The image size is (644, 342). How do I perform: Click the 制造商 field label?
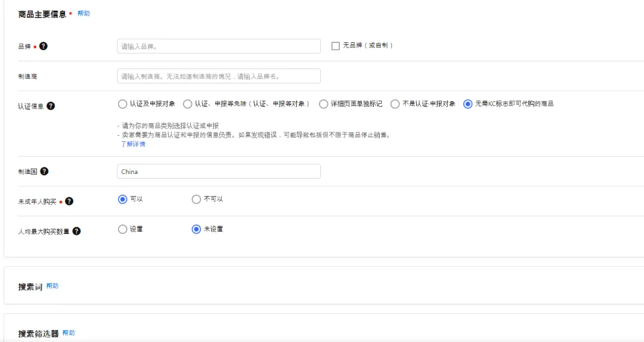[27, 76]
